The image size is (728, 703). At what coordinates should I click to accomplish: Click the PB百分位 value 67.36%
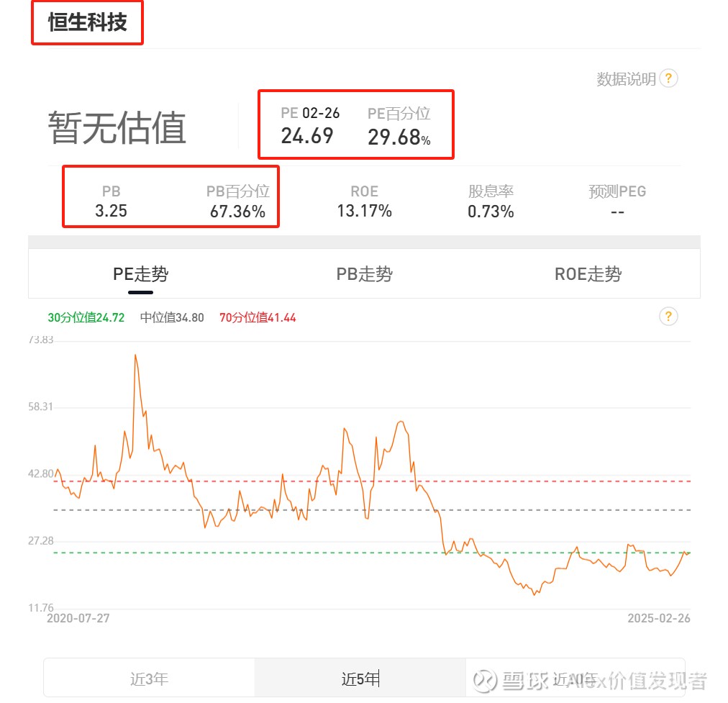pos(237,212)
